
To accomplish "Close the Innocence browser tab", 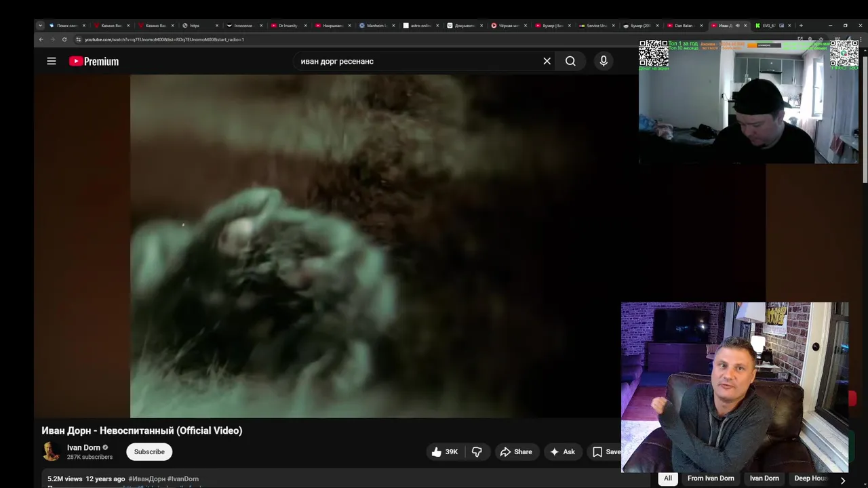I will pos(261,26).
